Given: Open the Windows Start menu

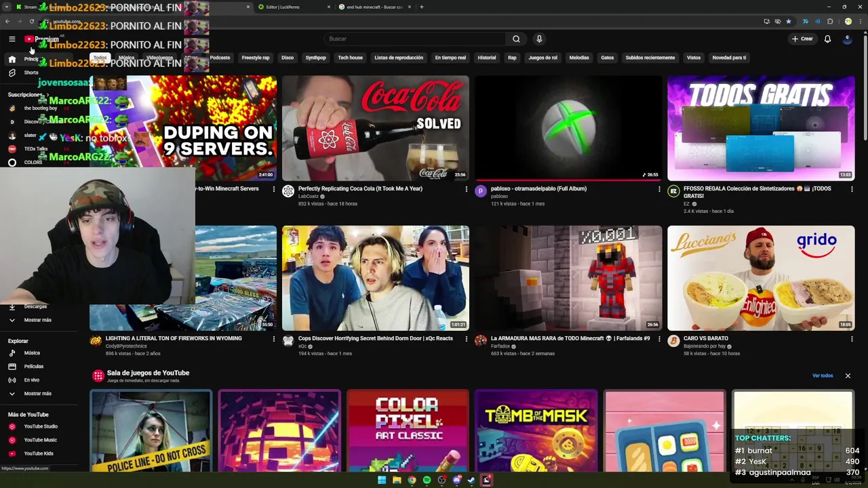Looking at the screenshot, I should [382, 480].
